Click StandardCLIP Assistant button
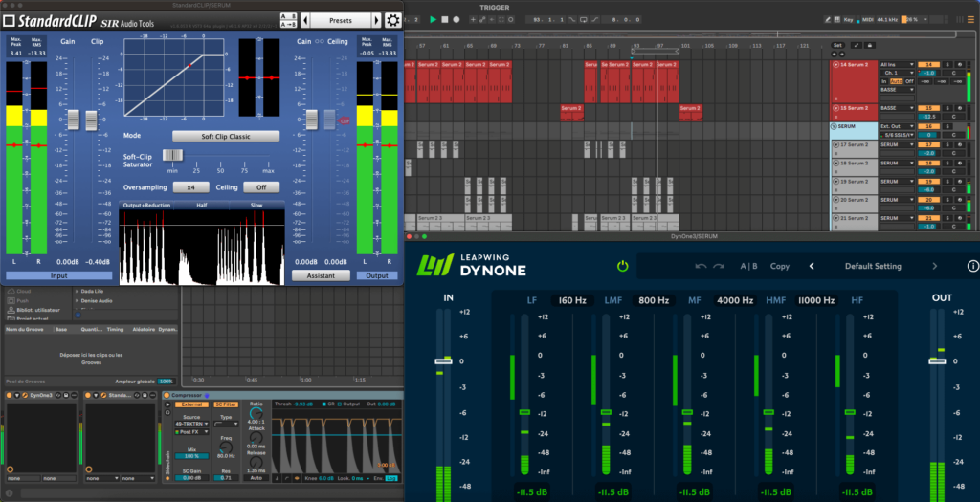This screenshot has width=980, height=502. [x=321, y=275]
